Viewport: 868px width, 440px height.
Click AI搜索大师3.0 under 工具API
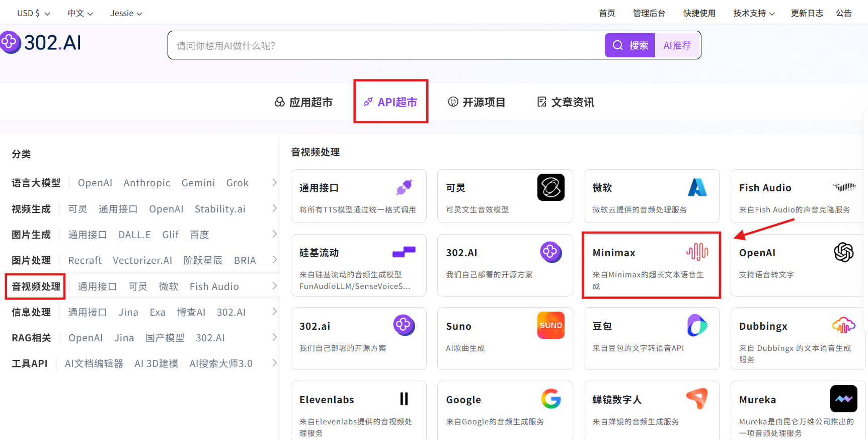point(221,363)
